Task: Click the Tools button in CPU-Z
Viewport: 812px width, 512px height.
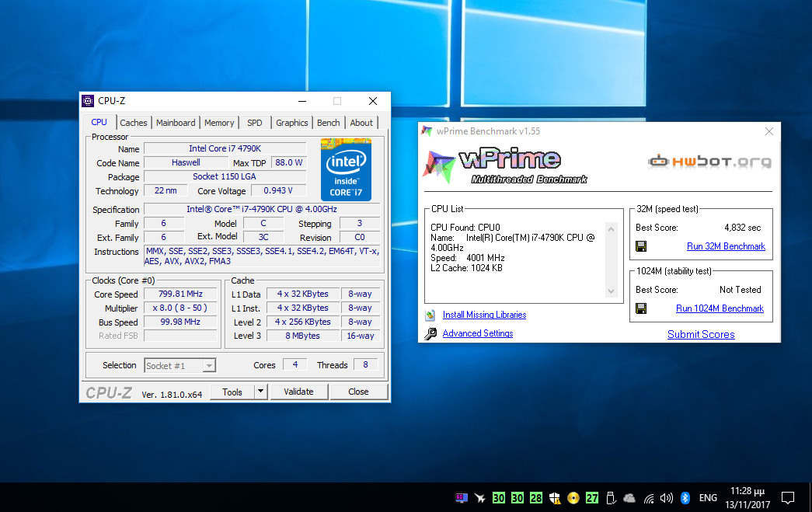Action: pos(232,392)
